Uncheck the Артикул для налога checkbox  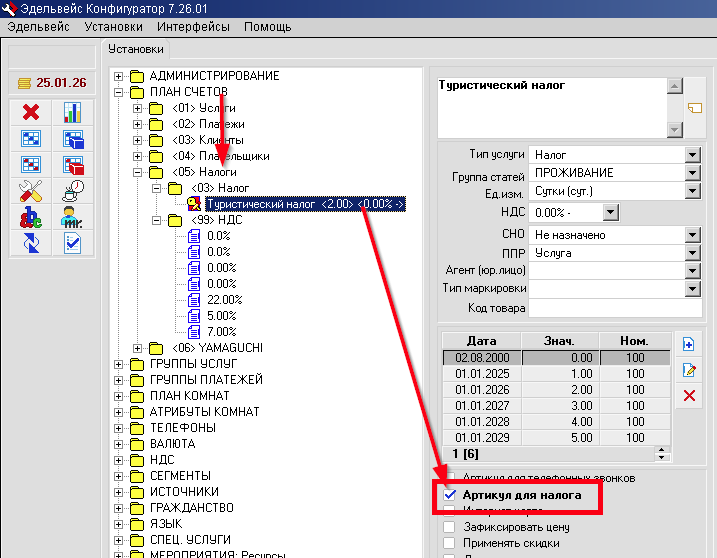point(450,495)
